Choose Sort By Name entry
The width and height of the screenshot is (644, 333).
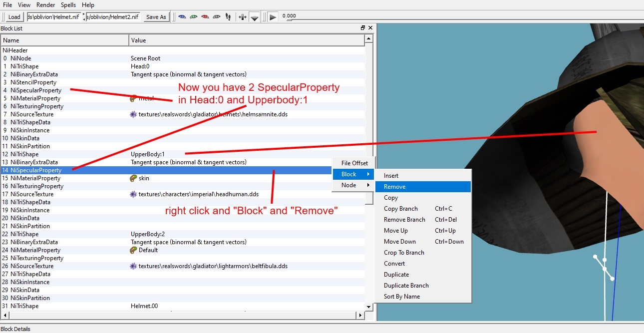[423, 297]
